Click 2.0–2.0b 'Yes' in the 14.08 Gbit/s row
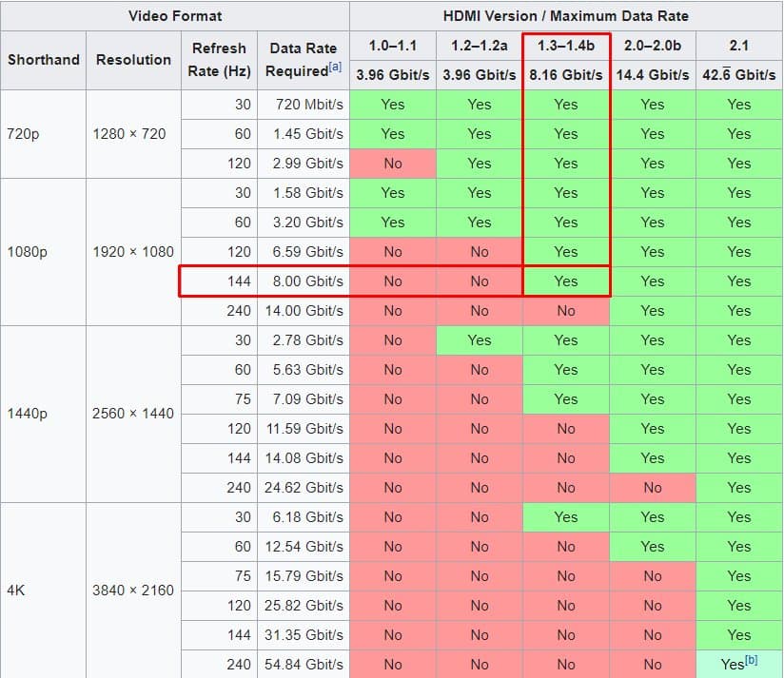The image size is (784, 678). [x=653, y=458]
